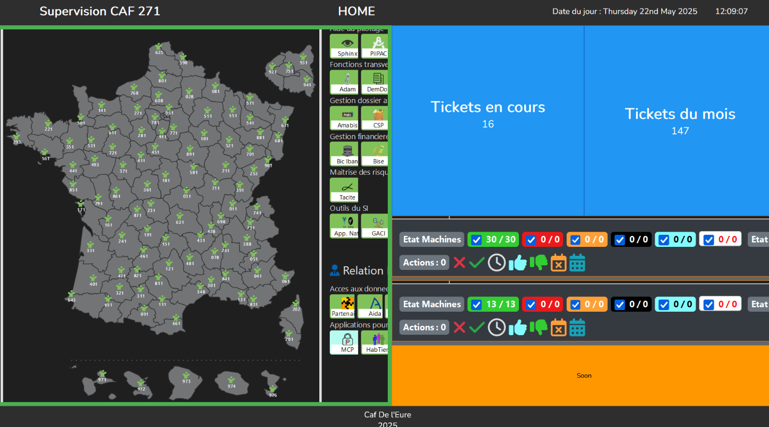
Task: Toggle orange 0/0 checkbox in 13/13 row
Action: point(575,304)
